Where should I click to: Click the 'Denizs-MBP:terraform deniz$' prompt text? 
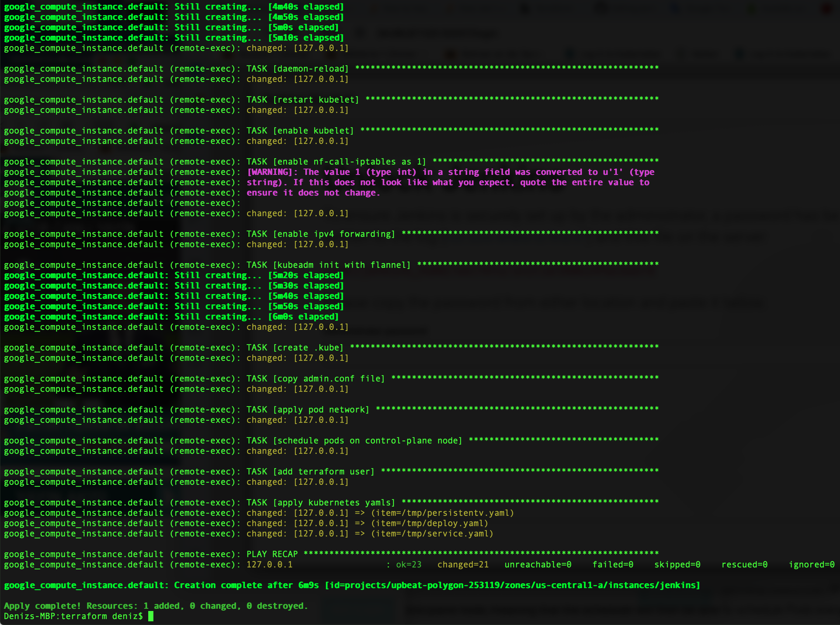[x=73, y=616]
